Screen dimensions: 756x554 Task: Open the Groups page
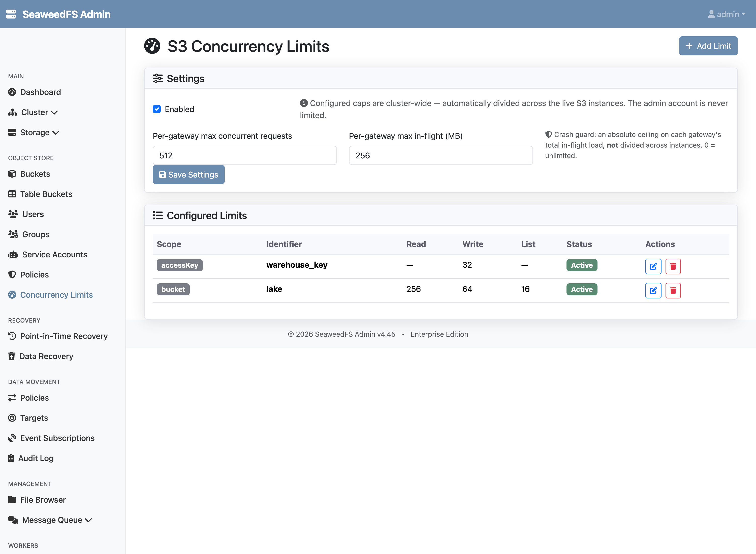(x=36, y=234)
